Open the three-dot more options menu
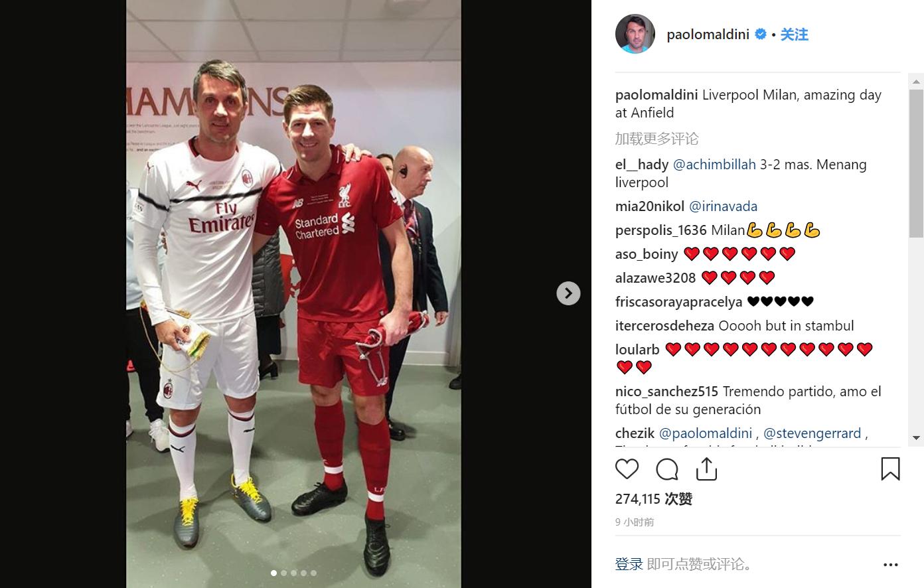Image resolution: width=924 pixels, height=588 pixels. 890,565
